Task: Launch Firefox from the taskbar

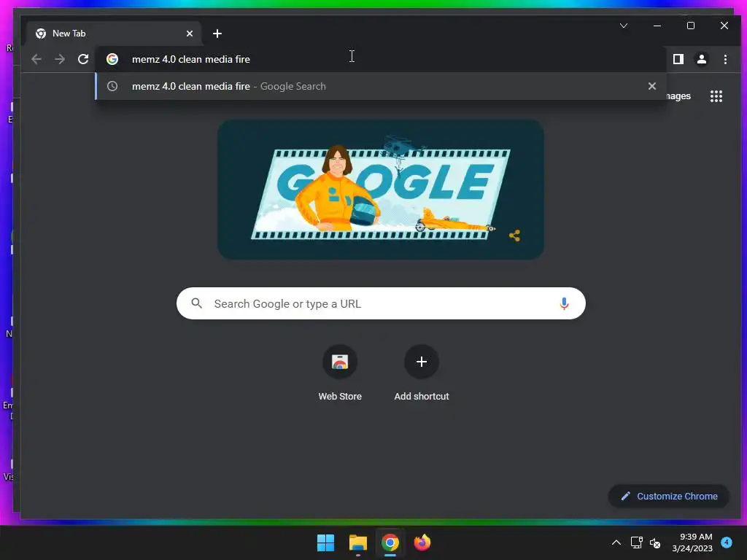Action: [x=422, y=542]
